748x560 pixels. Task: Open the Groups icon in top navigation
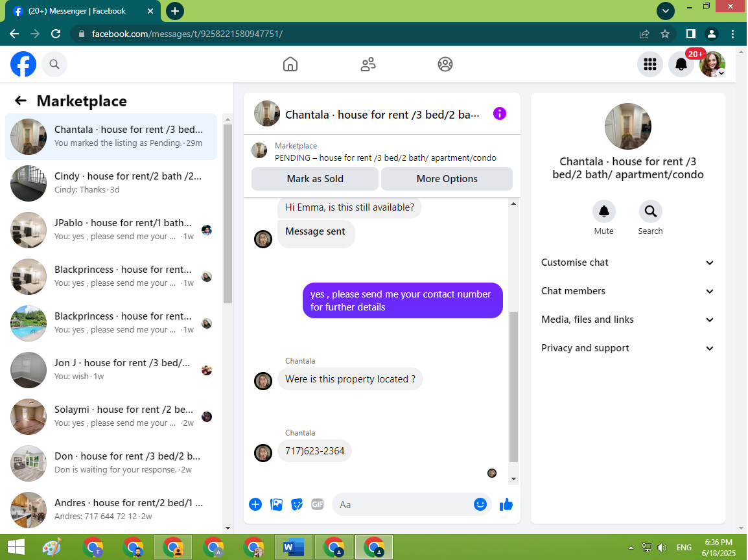[445, 64]
